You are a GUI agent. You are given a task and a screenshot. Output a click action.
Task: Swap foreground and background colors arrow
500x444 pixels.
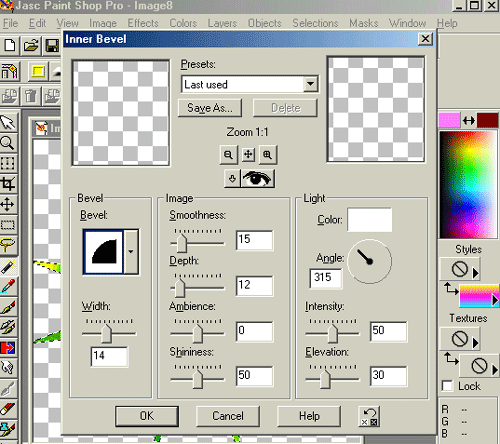[x=469, y=121]
